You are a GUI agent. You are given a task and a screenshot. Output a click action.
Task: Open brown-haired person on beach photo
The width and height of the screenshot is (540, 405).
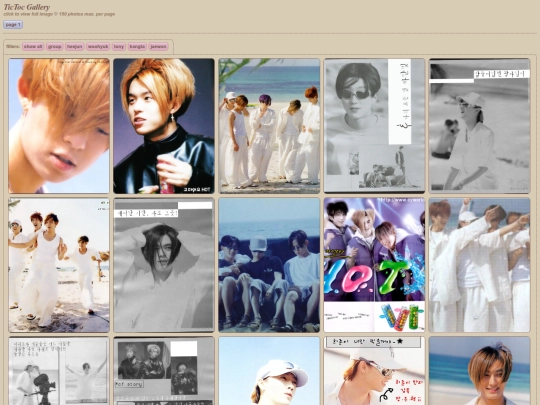479,371
